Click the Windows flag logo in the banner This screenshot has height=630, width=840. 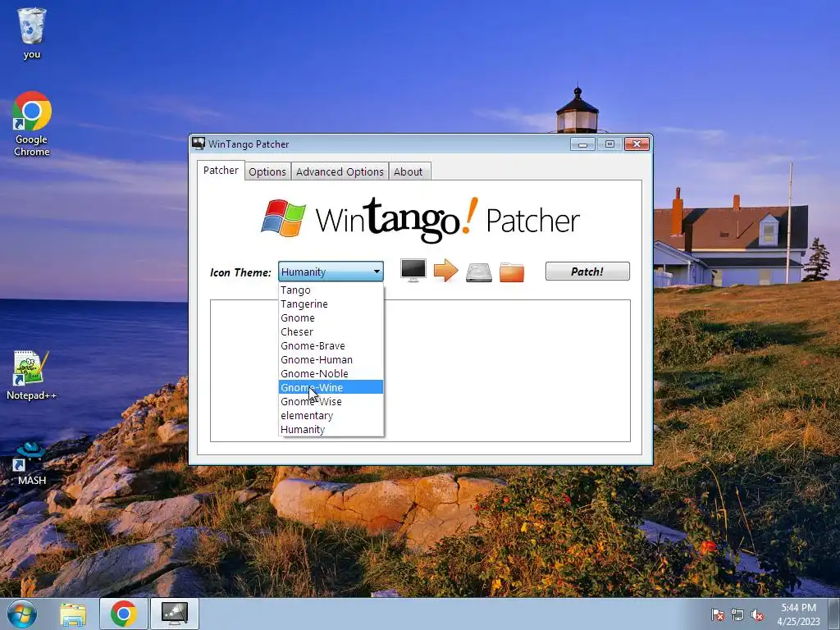(283, 218)
